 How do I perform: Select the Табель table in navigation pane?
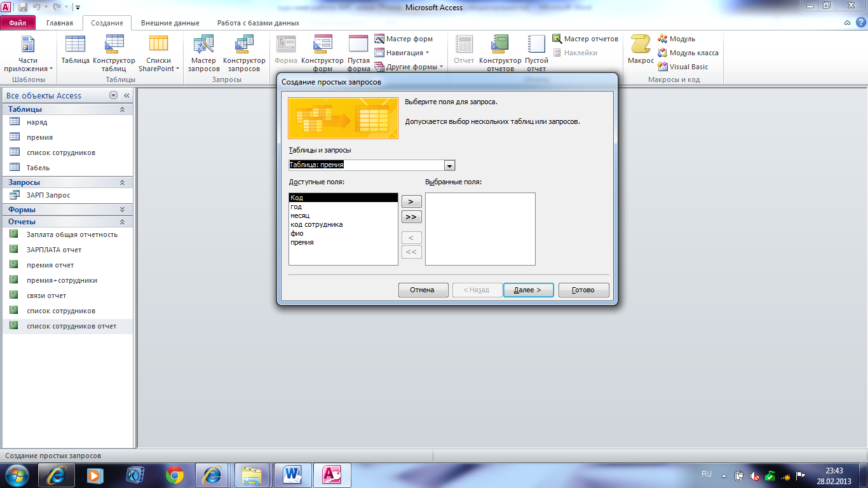pos(68,168)
